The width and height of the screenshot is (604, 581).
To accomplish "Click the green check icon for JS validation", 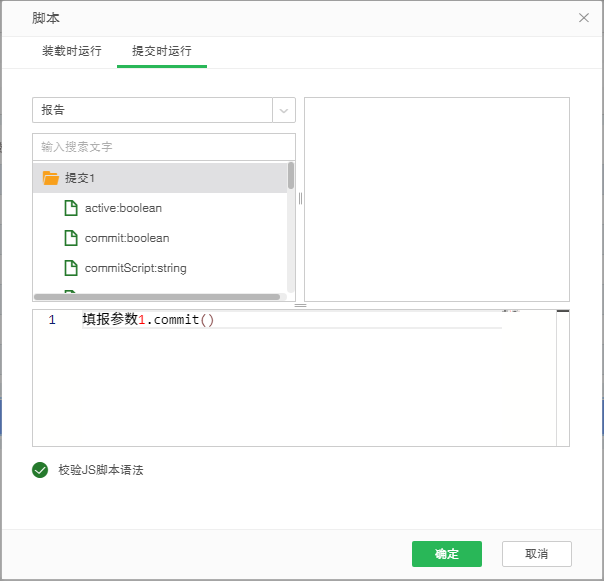I will click(x=40, y=470).
